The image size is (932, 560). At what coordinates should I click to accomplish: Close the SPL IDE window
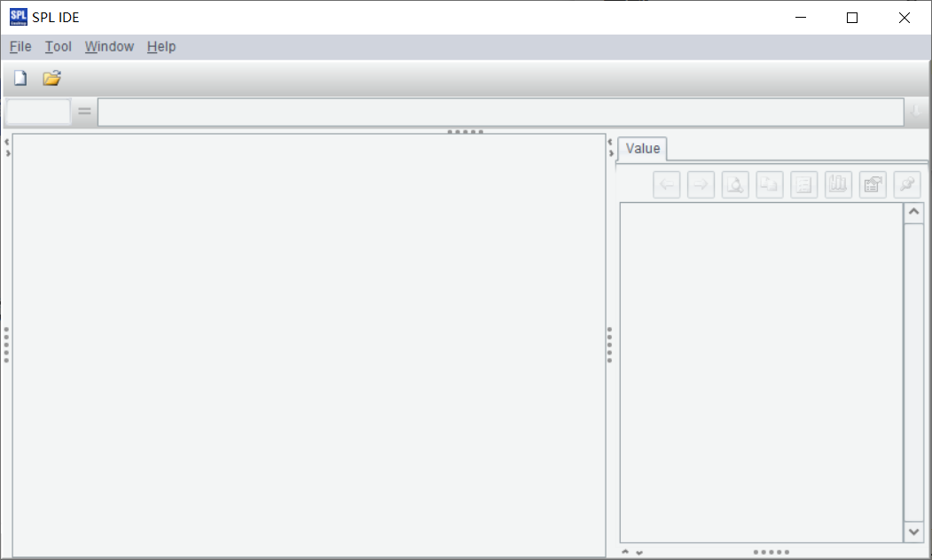(904, 17)
